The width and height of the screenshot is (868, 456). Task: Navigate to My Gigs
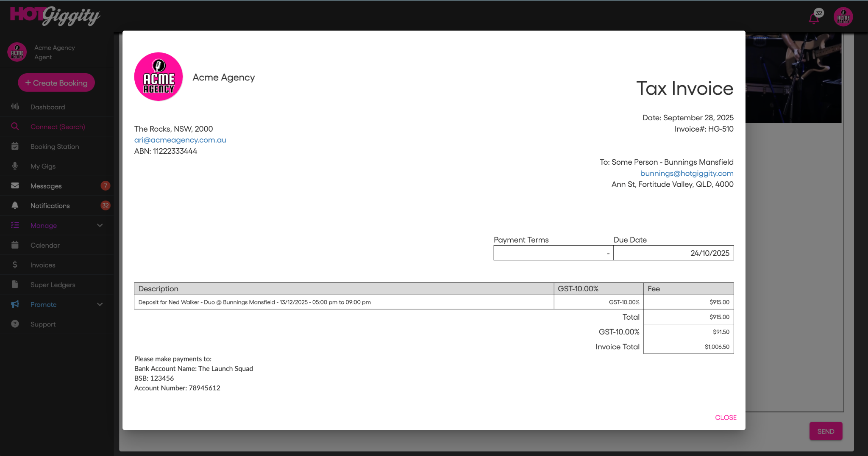click(57, 166)
